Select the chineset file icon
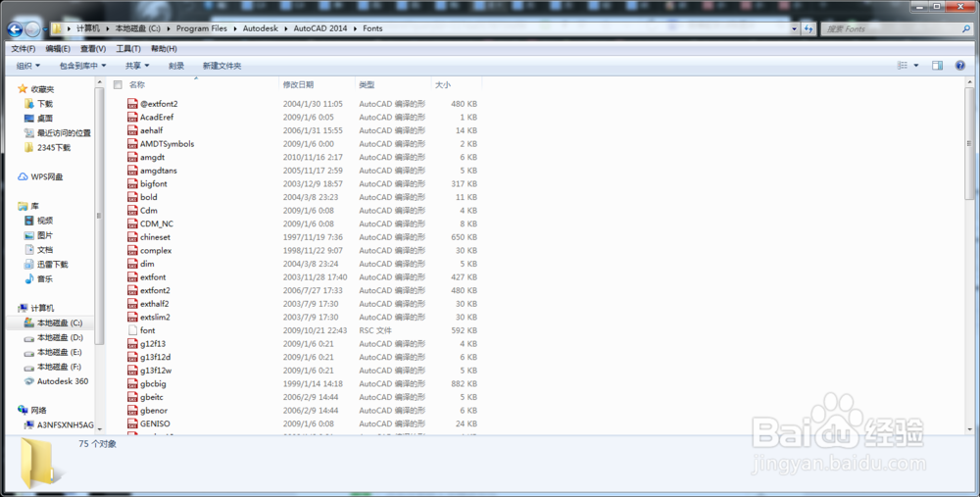The image size is (980, 497). pos(132,237)
